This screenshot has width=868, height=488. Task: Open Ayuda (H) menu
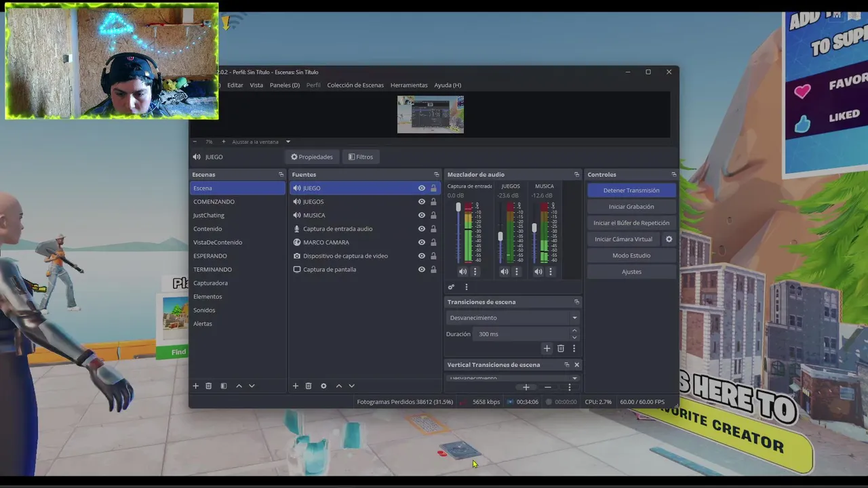pos(448,85)
